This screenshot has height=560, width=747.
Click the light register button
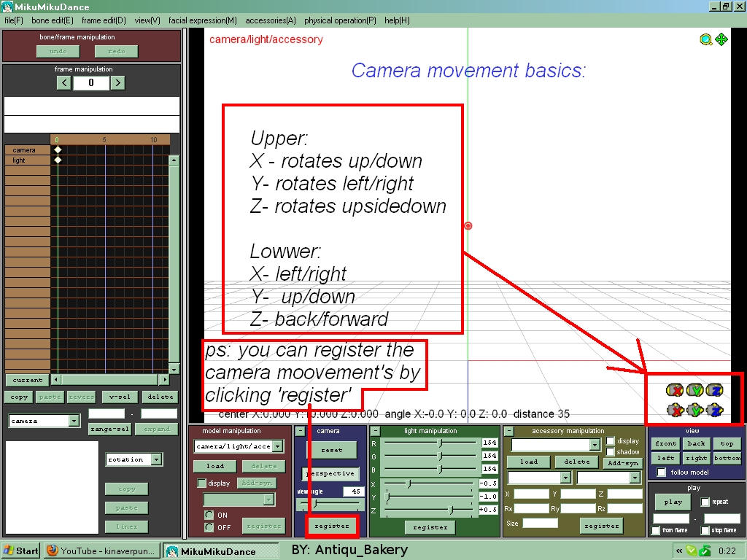click(x=430, y=527)
